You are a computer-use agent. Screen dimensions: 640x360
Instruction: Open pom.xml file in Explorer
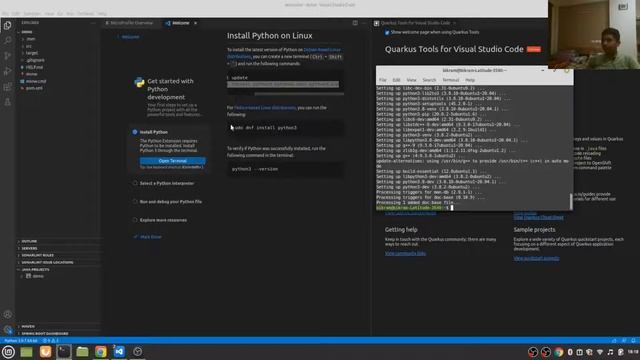[x=34, y=88]
